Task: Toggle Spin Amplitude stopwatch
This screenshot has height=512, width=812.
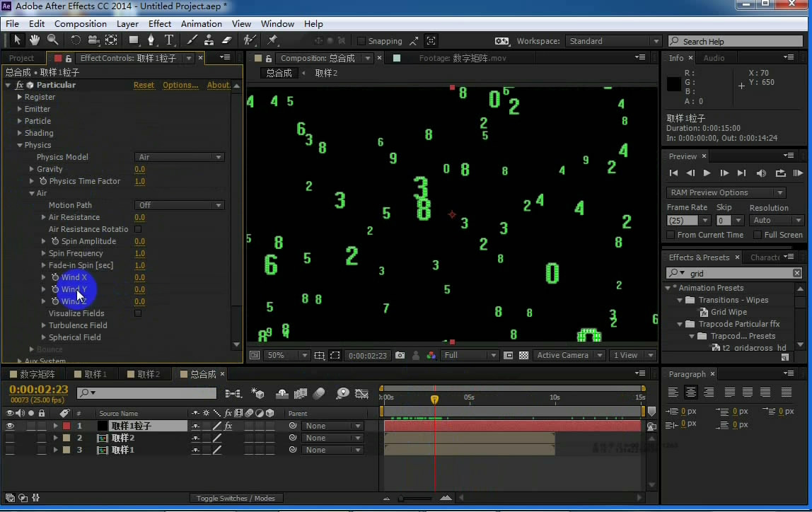Action: click(x=55, y=241)
